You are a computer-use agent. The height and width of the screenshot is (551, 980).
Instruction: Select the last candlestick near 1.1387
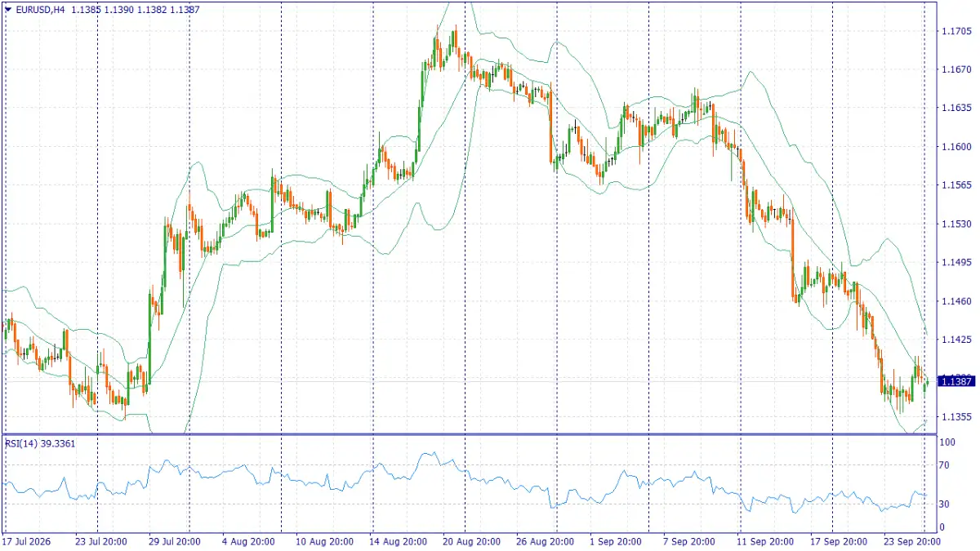coord(928,382)
